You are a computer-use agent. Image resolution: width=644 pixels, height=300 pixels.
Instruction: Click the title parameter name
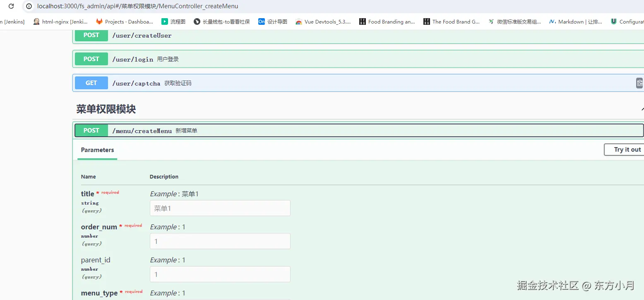click(x=87, y=194)
